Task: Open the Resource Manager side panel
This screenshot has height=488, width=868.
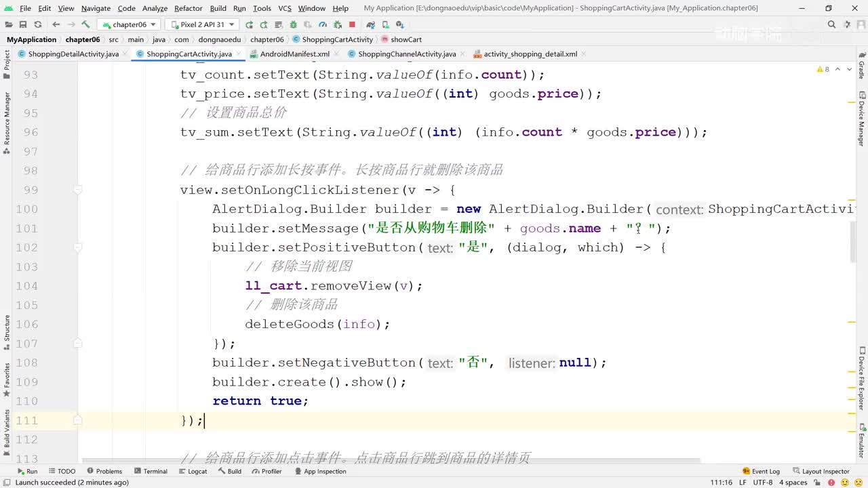Action: [x=7, y=122]
